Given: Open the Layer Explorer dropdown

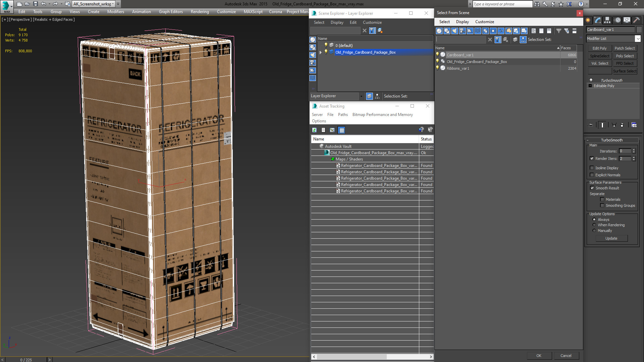Looking at the screenshot, I should pyautogui.click(x=361, y=96).
